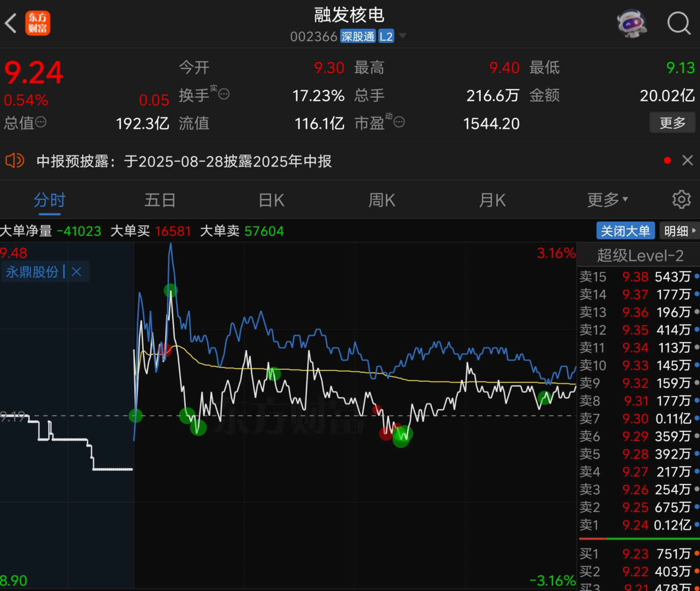700x591 pixels.
Task: Switch to 分时 tab
Action: click(50, 200)
